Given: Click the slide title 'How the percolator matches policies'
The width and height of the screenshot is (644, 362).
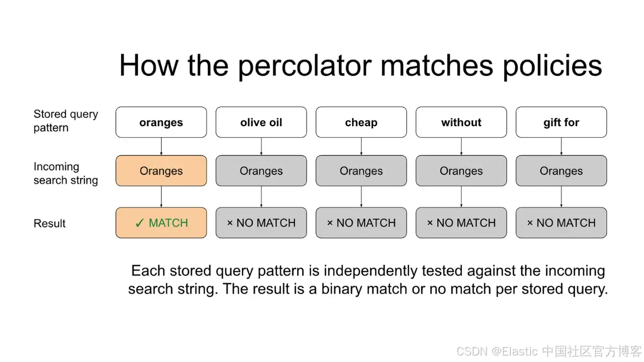Looking at the screenshot, I should click(360, 65).
